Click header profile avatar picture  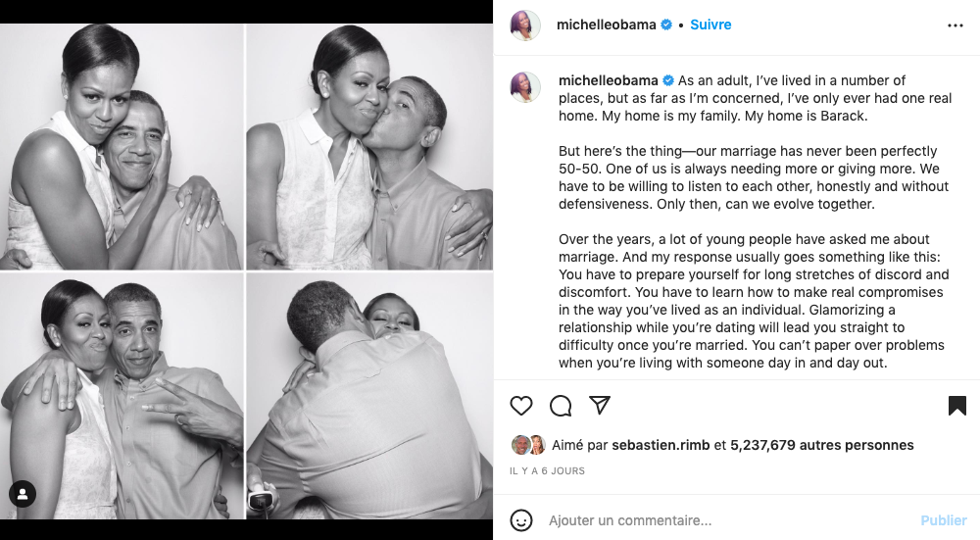point(525,25)
